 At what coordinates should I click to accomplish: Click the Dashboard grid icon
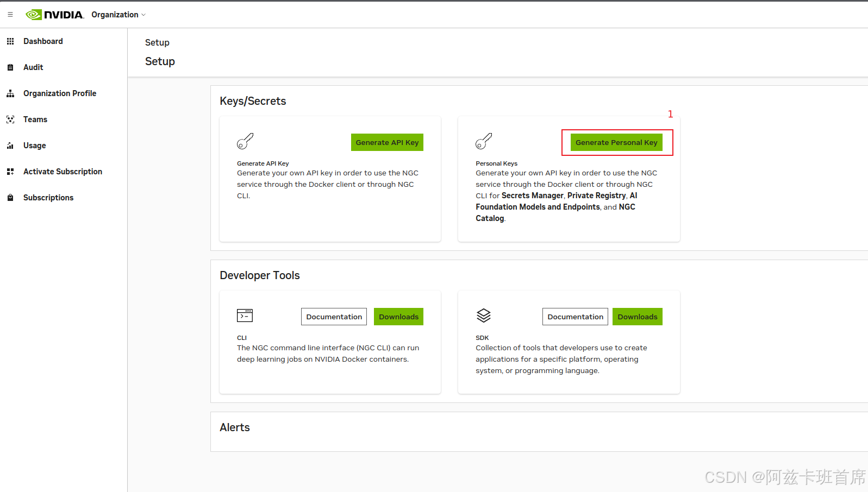[10, 41]
